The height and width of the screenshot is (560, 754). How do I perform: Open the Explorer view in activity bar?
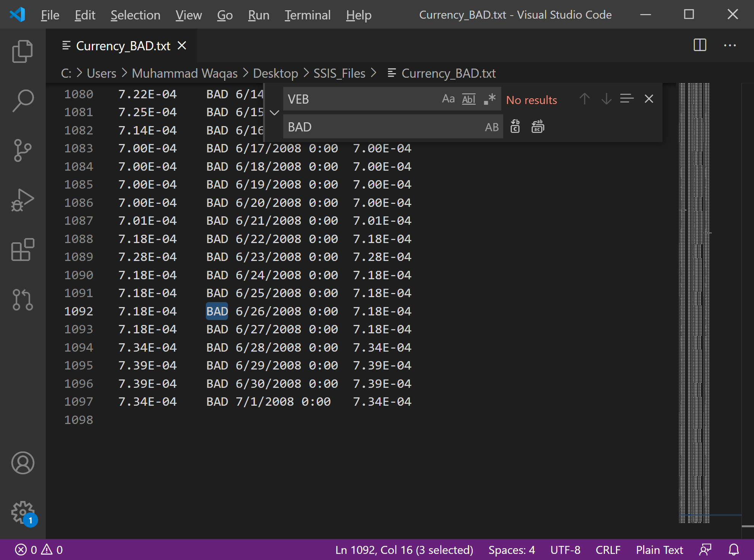[x=22, y=51]
